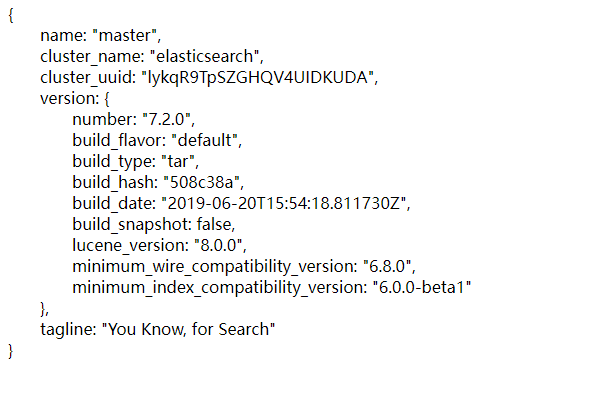The width and height of the screenshot is (601, 406).
Task: Click the tagline key
Action: (x=65, y=330)
